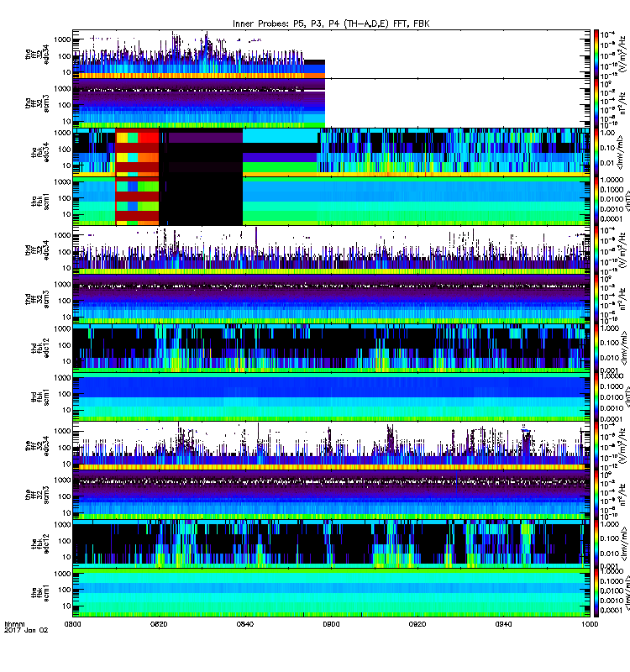
Task: Click the "0840" time axis label
Action: (244, 624)
